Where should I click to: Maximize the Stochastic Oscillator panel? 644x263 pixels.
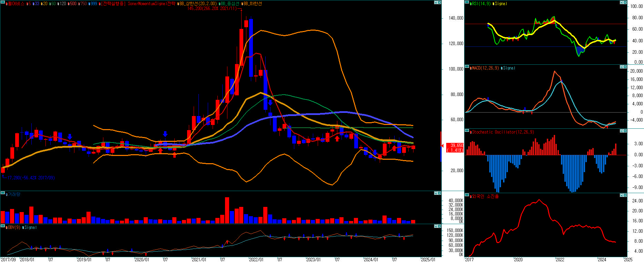coord(621,131)
